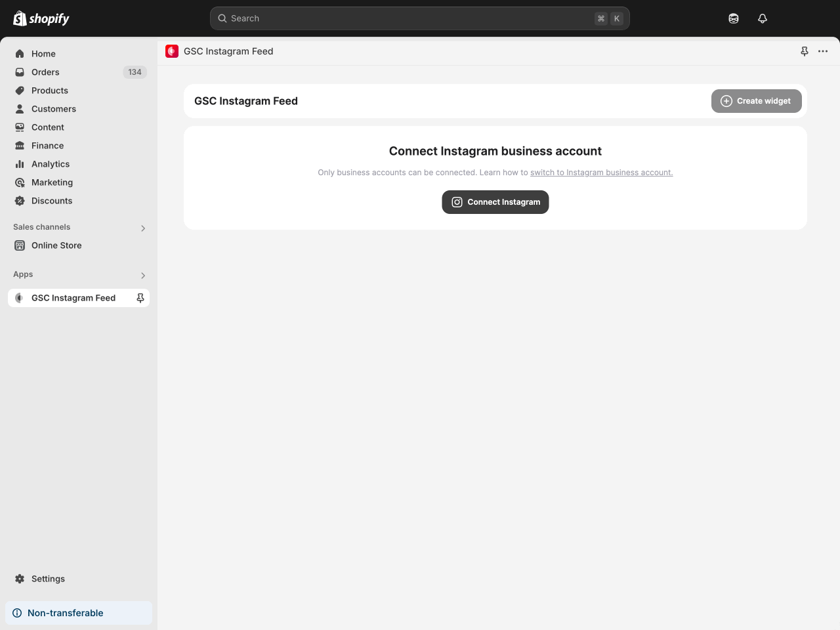
Task: Open the notifications bell icon
Action: pos(762,18)
